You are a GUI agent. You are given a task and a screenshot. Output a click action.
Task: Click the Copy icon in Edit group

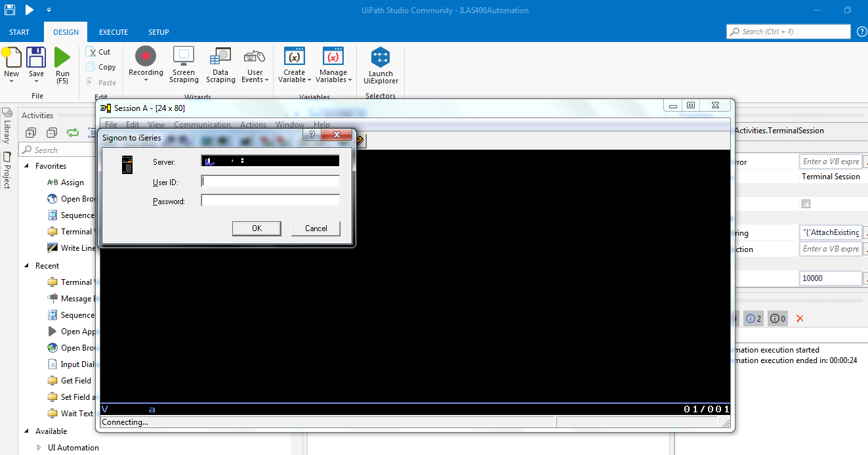pos(92,67)
